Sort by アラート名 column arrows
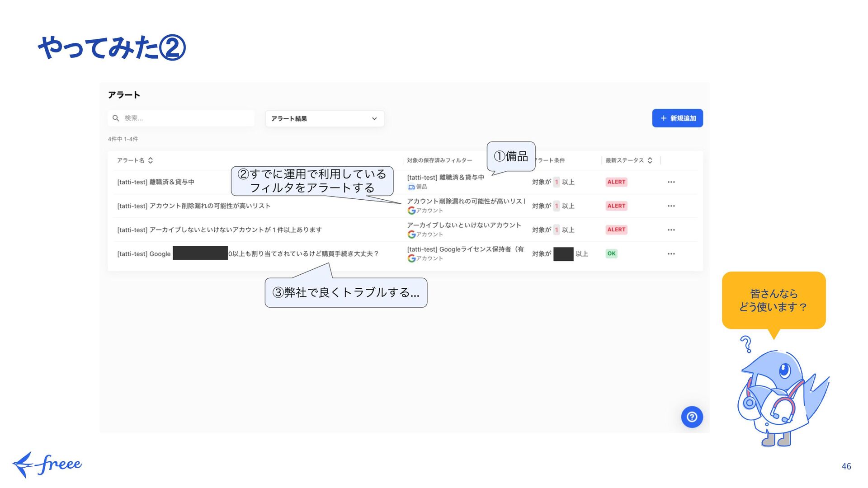The width and height of the screenshot is (868, 488). [151, 160]
